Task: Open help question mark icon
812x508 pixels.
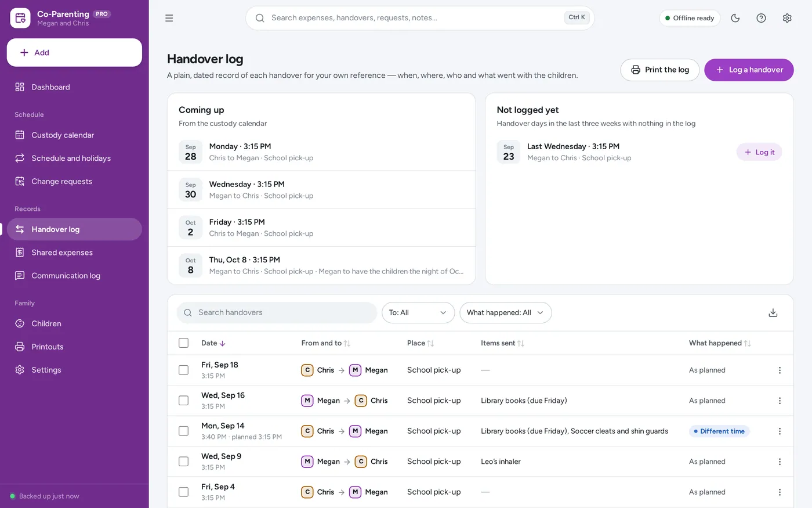Action: coord(761,18)
